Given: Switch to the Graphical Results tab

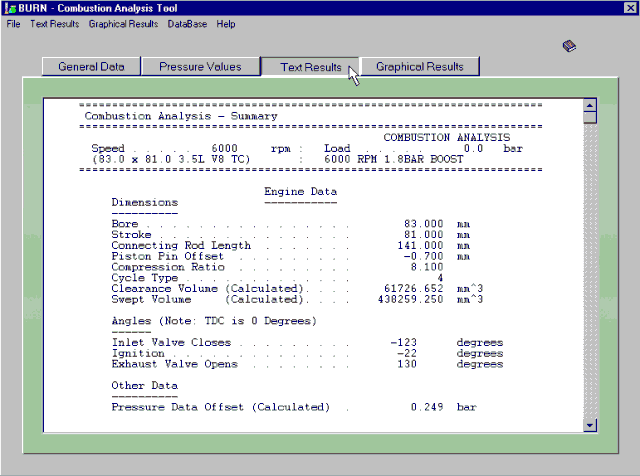Looking at the screenshot, I should pyautogui.click(x=420, y=67).
